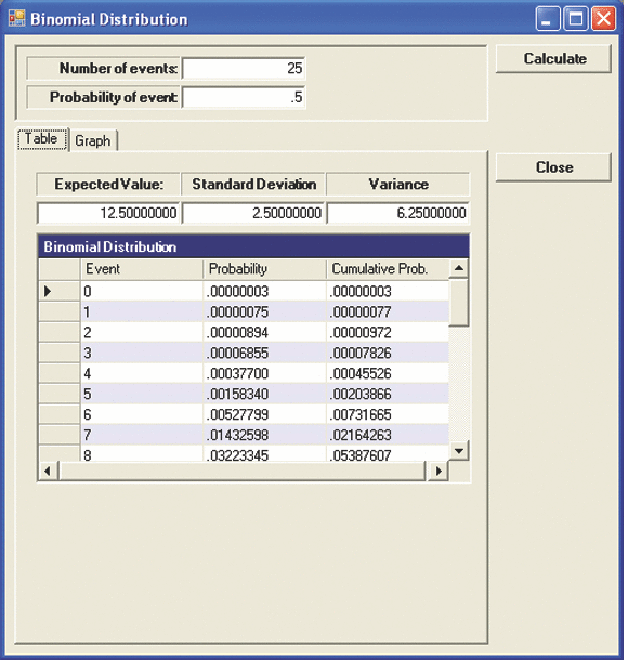The width and height of the screenshot is (624, 660).
Task: Click the Probability of event input field
Action: [244, 97]
